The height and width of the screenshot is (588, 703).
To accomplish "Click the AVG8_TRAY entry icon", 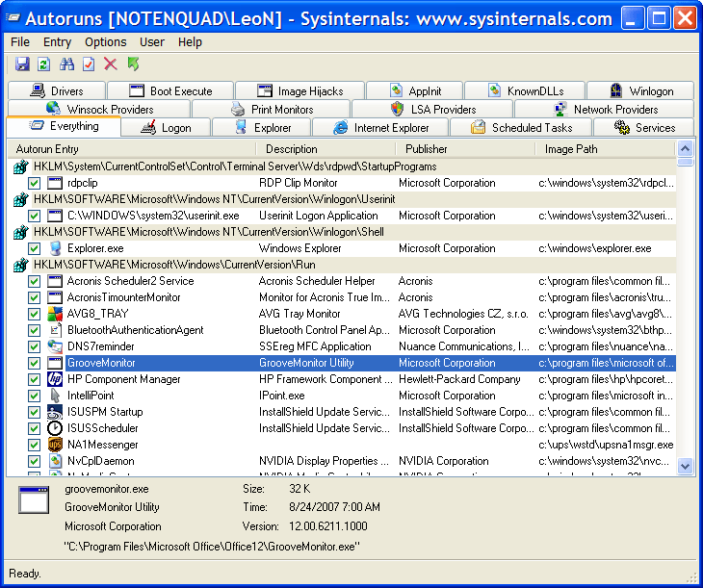I will tap(56, 314).
